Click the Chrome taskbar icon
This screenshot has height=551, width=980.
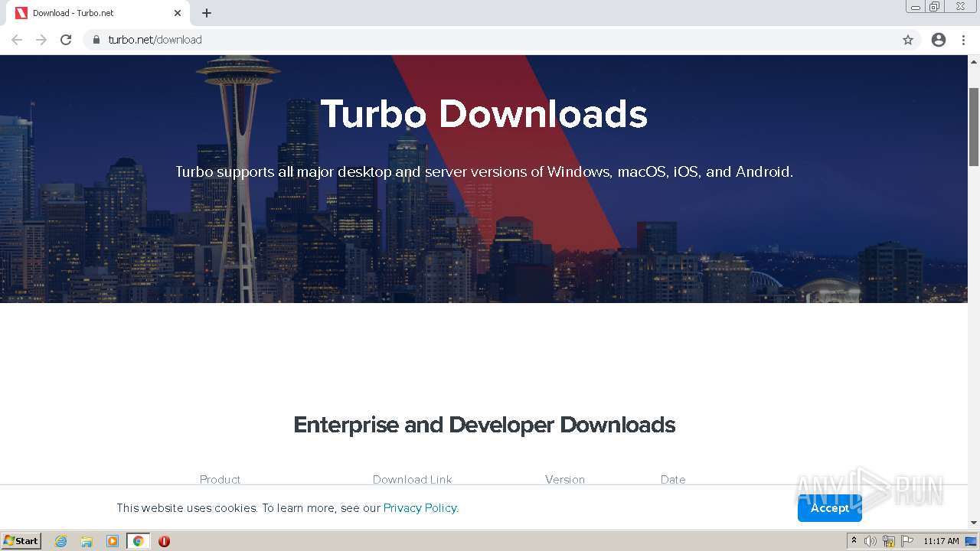coord(138,541)
